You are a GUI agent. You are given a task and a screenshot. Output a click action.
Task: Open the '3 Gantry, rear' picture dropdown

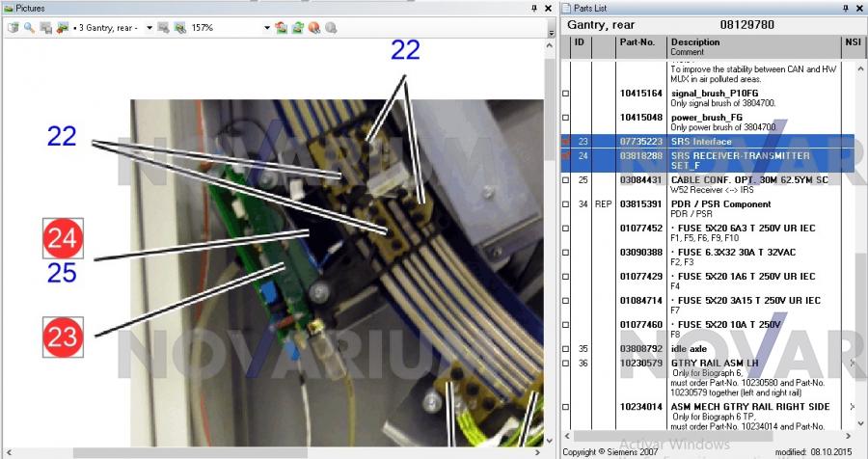[x=149, y=28]
